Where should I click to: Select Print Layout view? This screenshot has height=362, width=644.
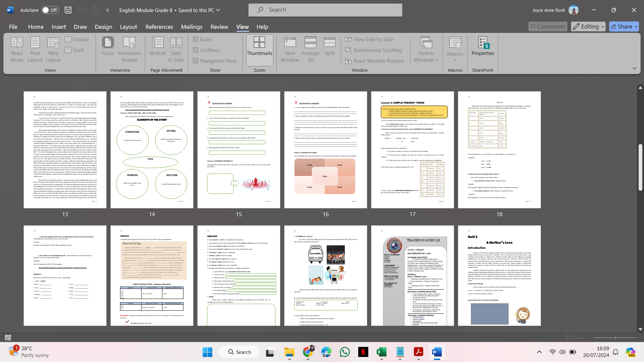pos(35,49)
